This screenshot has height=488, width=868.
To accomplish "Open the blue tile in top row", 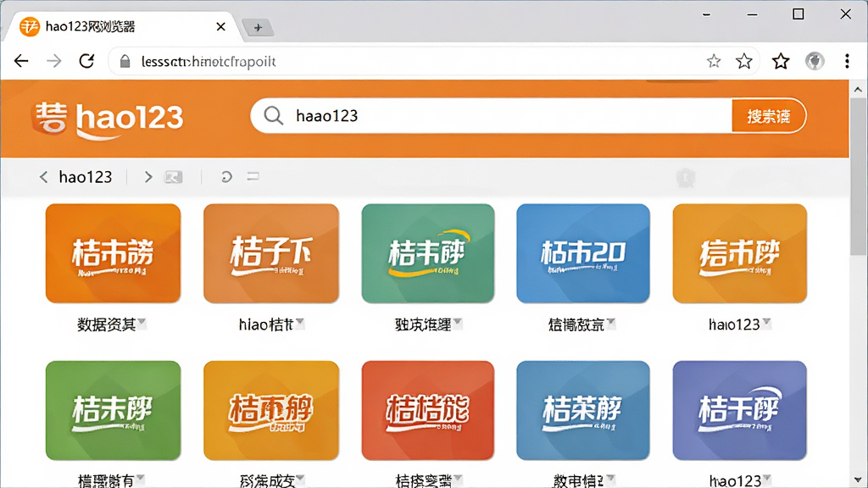I will pyautogui.click(x=583, y=253).
